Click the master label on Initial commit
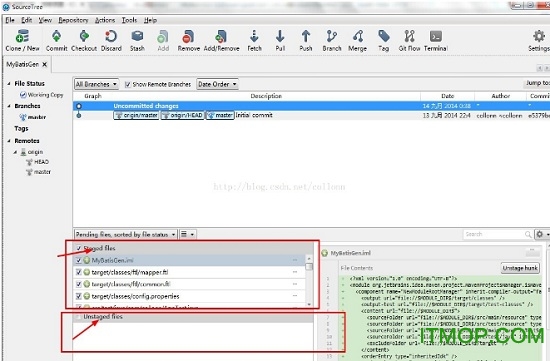Image resolution: width=550 pixels, height=361 pixels. point(220,115)
